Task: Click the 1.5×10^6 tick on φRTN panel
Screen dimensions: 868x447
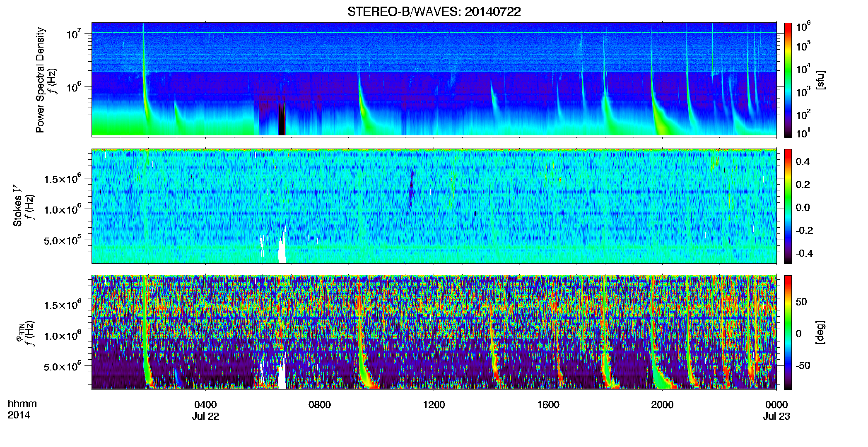Action: coord(63,305)
